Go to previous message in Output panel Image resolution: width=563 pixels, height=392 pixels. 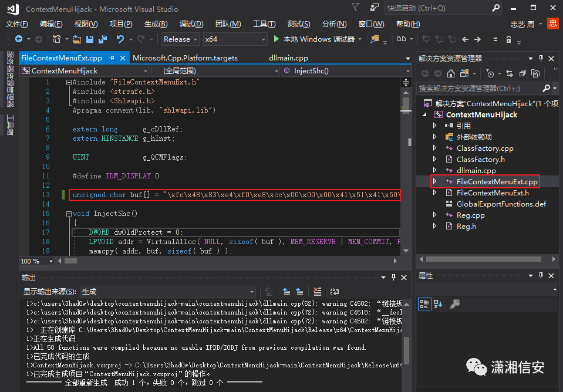coord(286,291)
